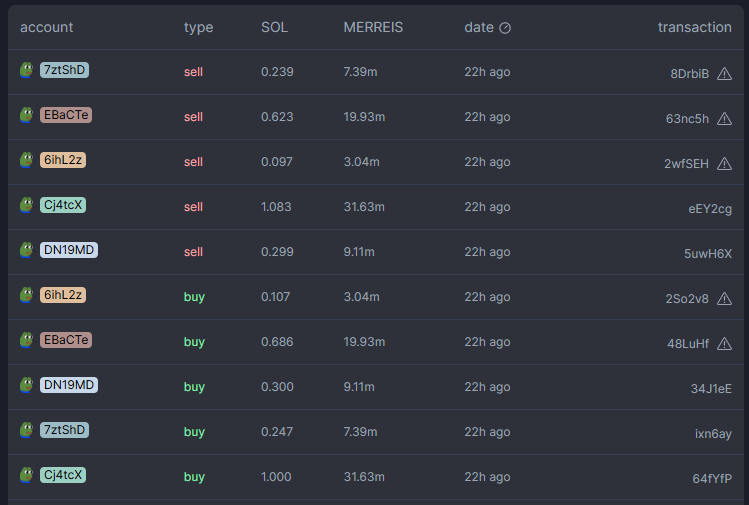
Task: Open transaction 48LuHf
Action: (x=688, y=344)
